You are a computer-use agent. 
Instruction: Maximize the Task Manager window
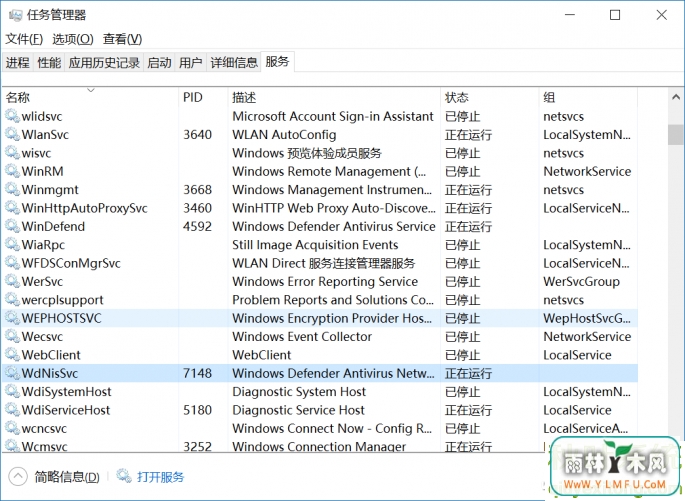point(615,15)
